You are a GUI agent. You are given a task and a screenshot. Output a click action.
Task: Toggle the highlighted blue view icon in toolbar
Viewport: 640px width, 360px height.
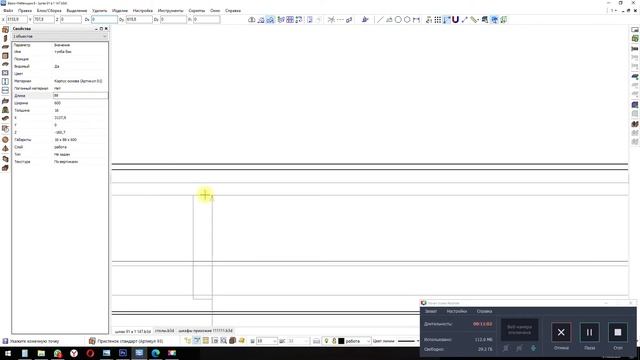click(x=494, y=20)
